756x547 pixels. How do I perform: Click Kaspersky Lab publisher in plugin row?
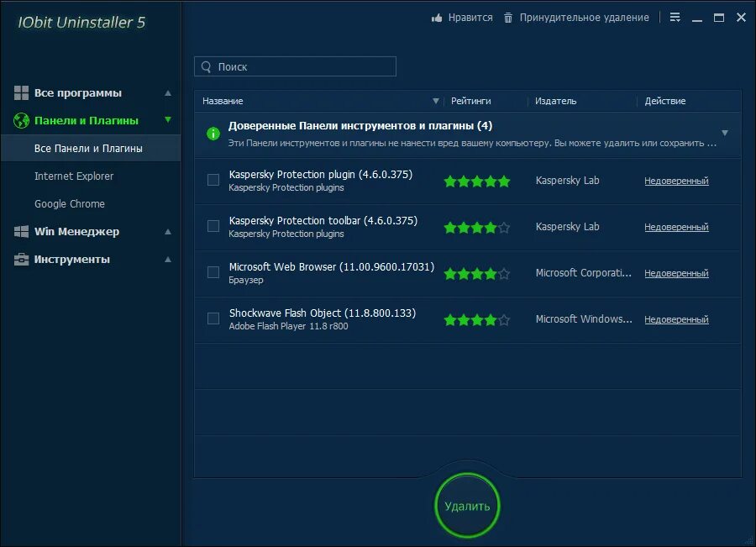coord(568,181)
